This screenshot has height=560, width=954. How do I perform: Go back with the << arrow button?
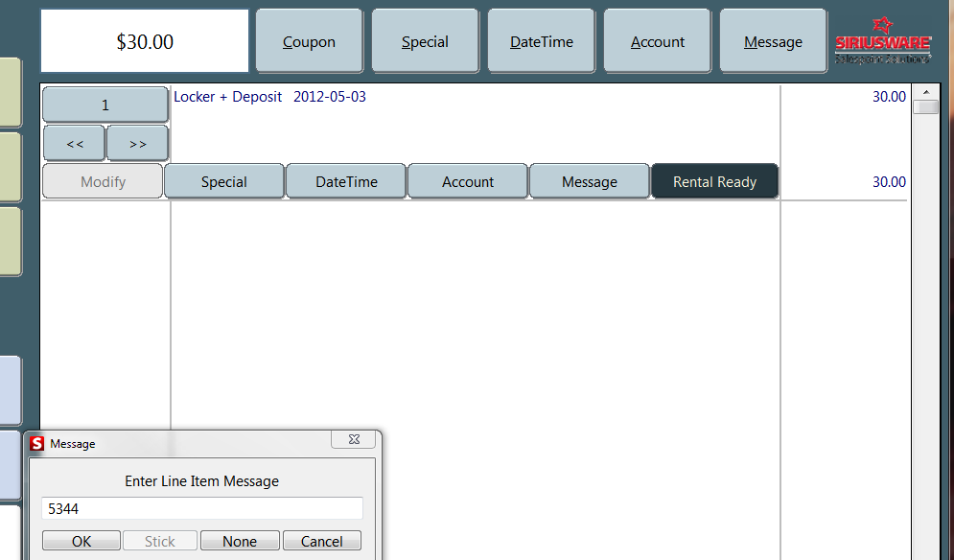pos(74,142)
